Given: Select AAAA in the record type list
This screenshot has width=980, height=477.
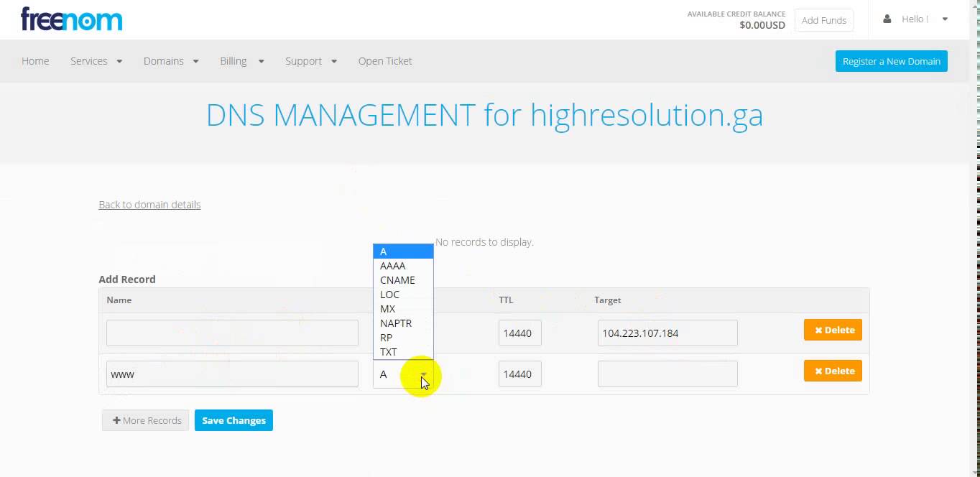Looking at the screenshot, I should pyautogui.click(x=403, y=266).
